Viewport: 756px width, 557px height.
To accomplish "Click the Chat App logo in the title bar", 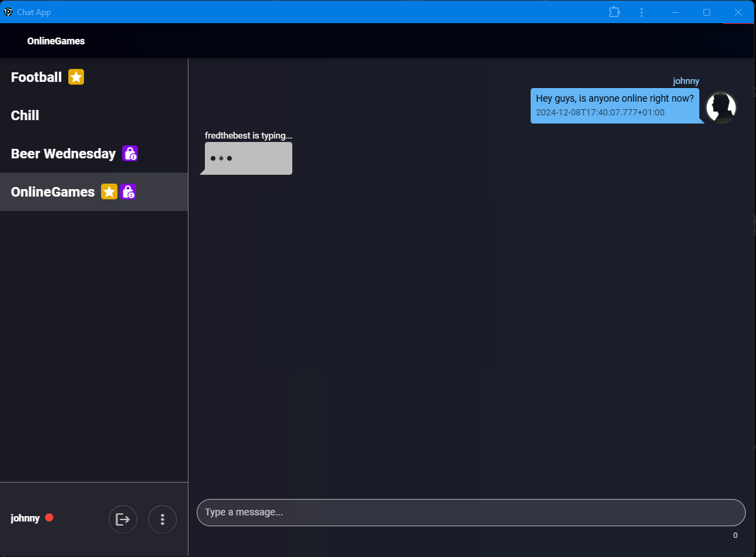I will 8,12.
